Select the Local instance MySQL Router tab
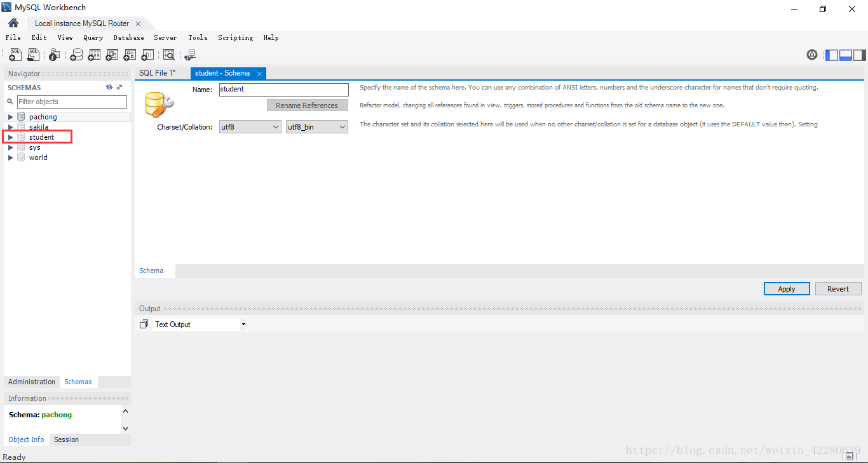This screenshot has width=868, height=463. coord(82,23)
